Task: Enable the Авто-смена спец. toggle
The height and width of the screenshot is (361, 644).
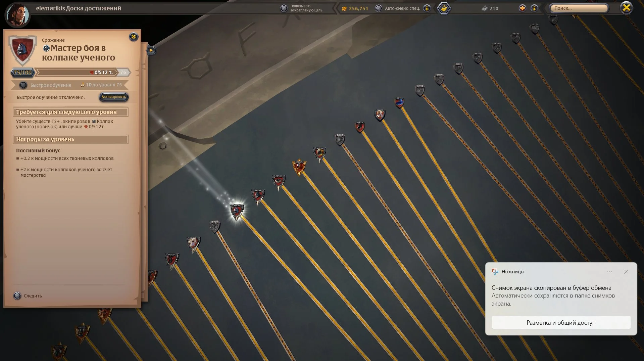Action: point(379,8)
